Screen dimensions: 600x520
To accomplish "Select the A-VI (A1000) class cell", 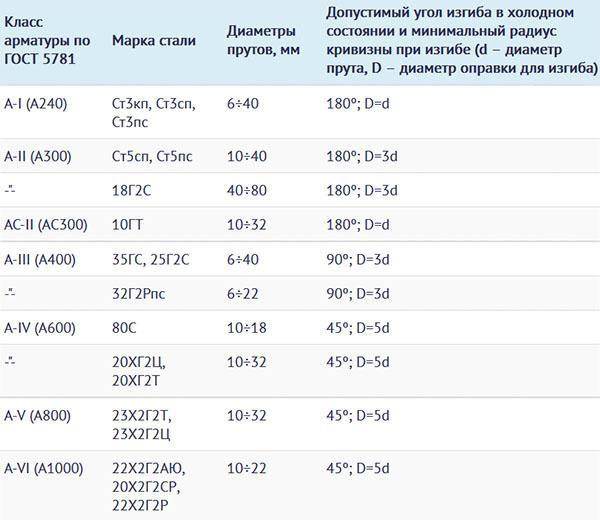I will tap(44, 469).
